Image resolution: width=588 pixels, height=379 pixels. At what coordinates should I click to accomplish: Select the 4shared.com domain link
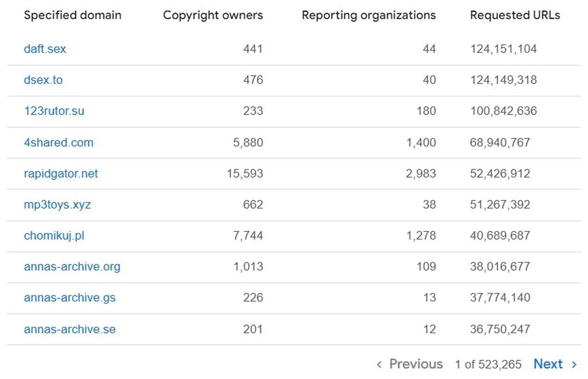(58, 143)
